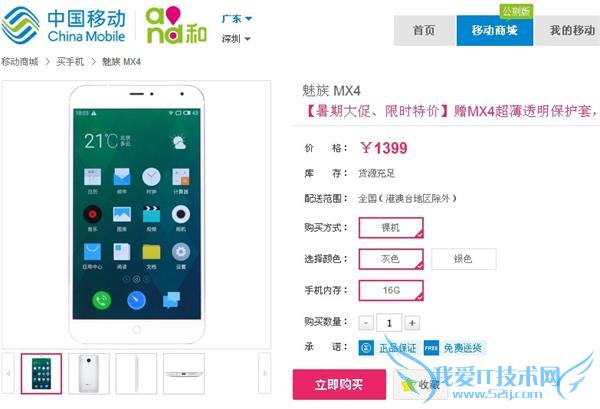The image size is (600, 409).
Task: Click the China Mobile logo
Action: pos(64,25)
